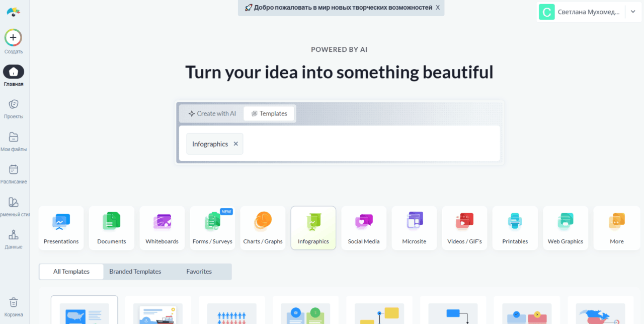Click the user name Светлана Мухомед
This screenshot has height=324, width=644.
click(x=589, y=12)
